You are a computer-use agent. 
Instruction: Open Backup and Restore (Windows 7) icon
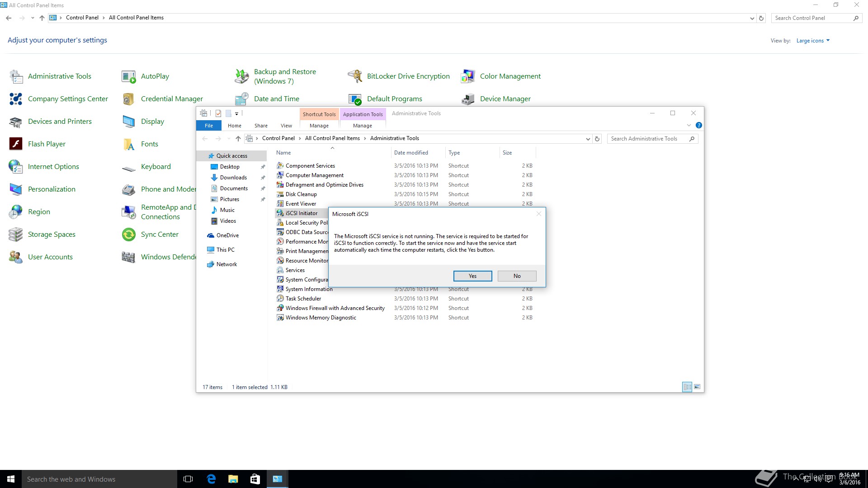pos(242,76)
